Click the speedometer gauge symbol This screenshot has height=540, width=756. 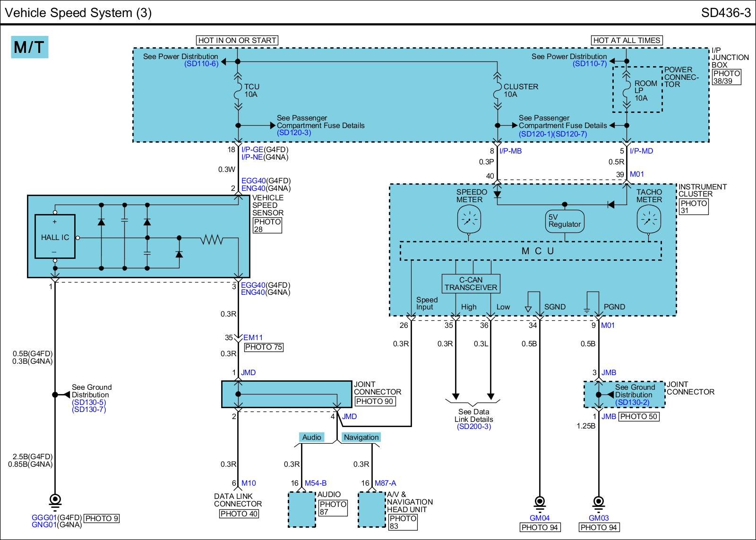coord(469,220)
